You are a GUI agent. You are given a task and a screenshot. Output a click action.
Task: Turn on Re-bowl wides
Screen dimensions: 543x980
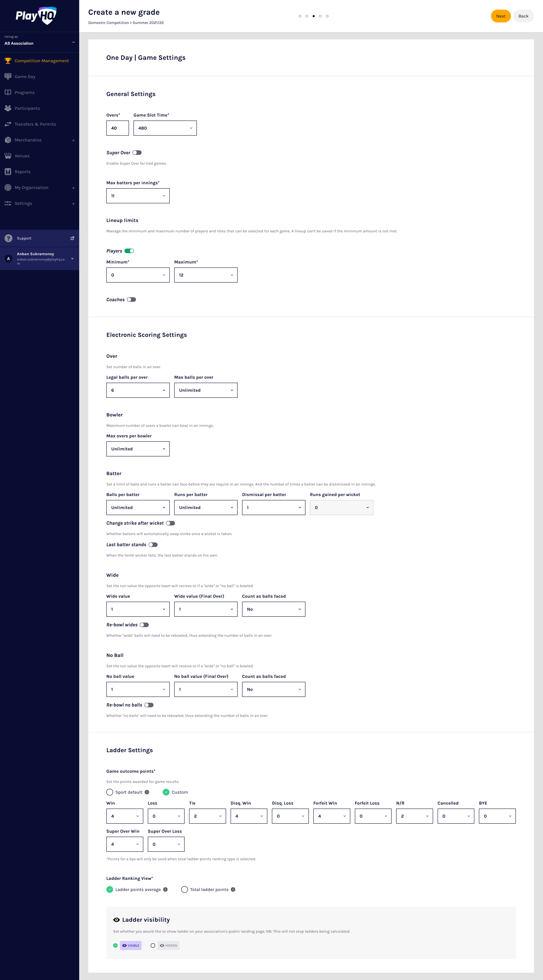click(x=144, y=625)
